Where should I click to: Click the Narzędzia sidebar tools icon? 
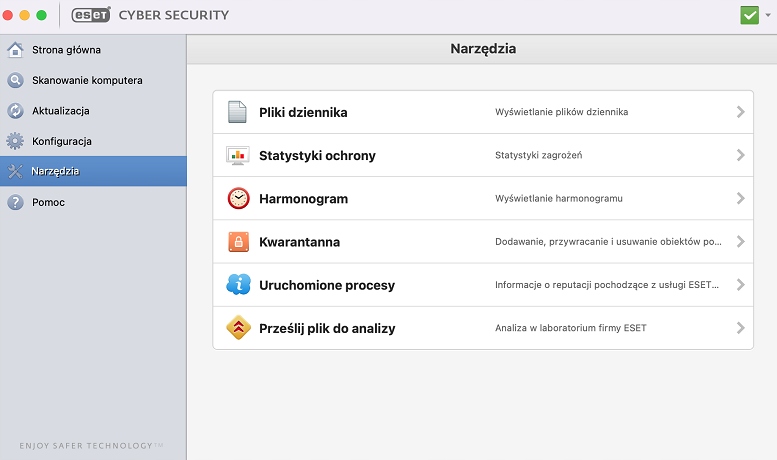[x=15, y=171]
